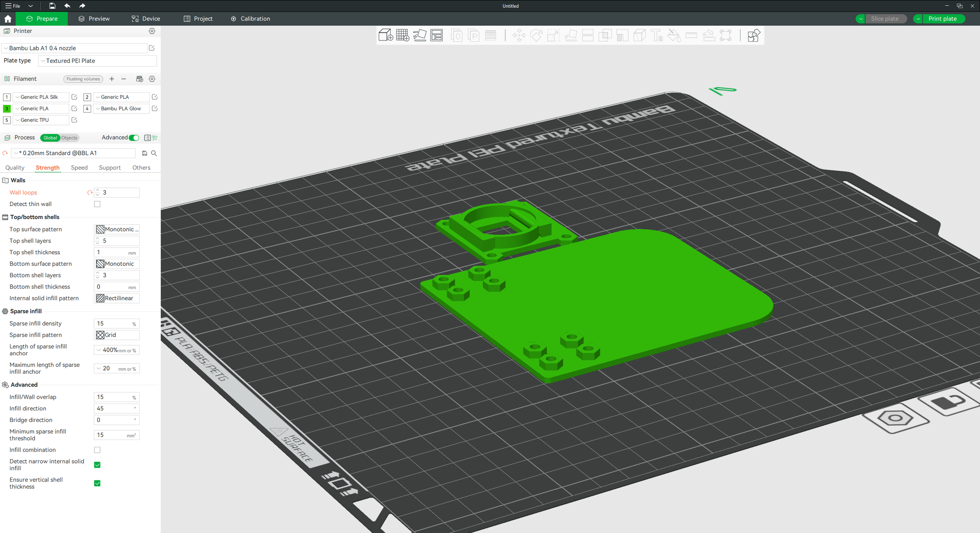Check the Infill combination checkbox

click(97, 450)
